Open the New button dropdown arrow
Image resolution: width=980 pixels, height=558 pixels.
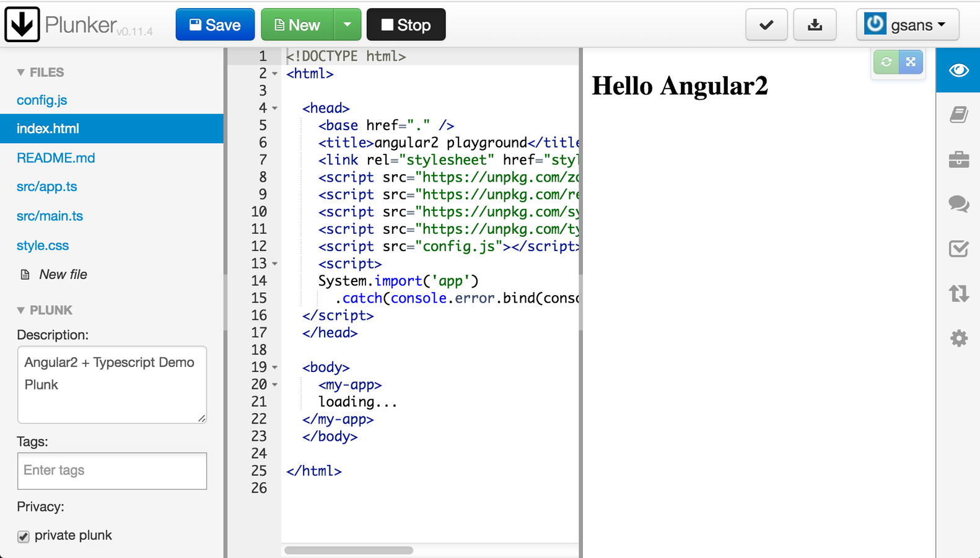(x=348, y=25)
